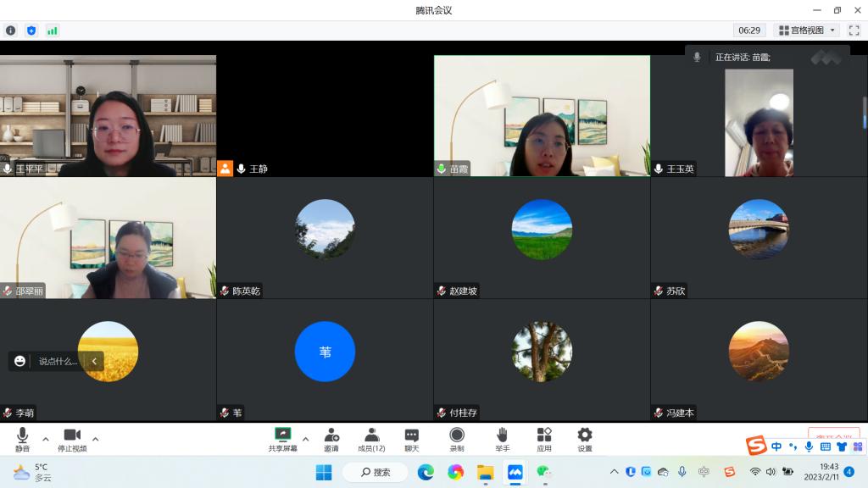Select 陈英乾's participant tile
The width and height of the screenshot is (868, 488).
[325, 237]
